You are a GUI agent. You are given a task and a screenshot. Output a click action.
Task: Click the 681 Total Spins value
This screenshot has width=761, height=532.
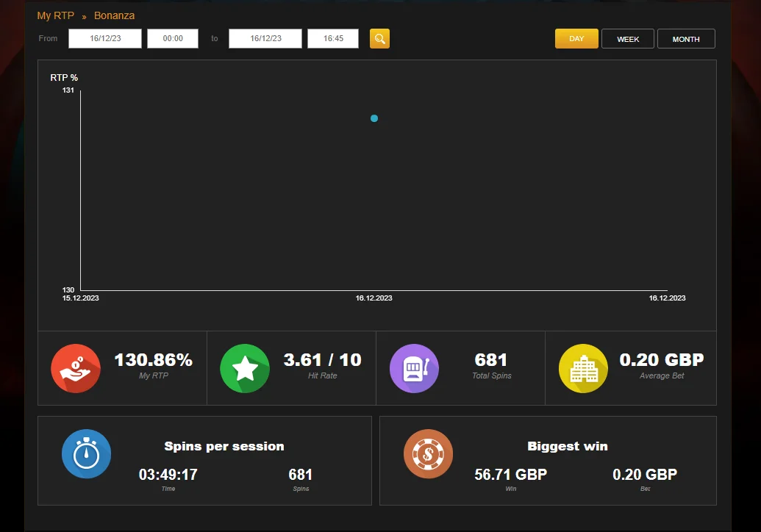tap(491, 360)
